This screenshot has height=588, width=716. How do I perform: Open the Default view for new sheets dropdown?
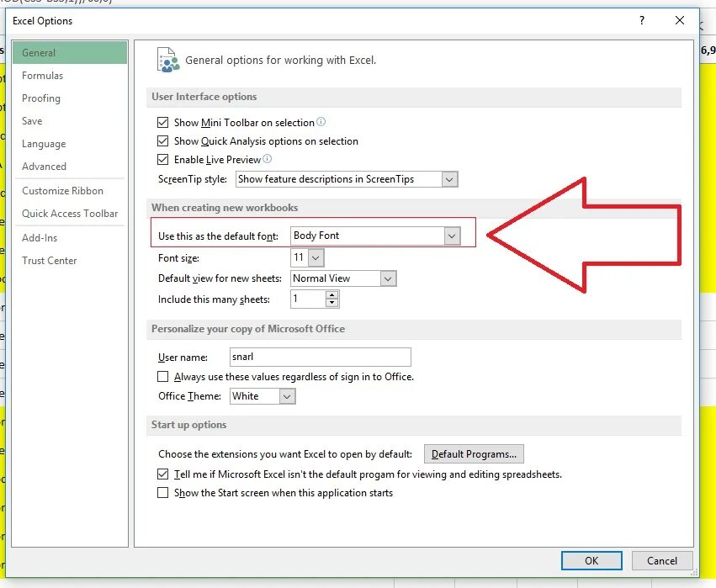pyautogui.click(x=388, y=278)
